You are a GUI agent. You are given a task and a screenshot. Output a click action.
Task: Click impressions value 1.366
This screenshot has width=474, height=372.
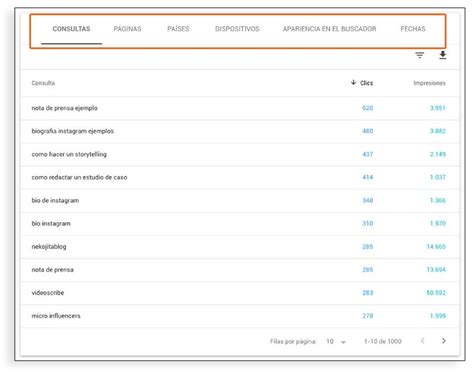coord(438,200)
